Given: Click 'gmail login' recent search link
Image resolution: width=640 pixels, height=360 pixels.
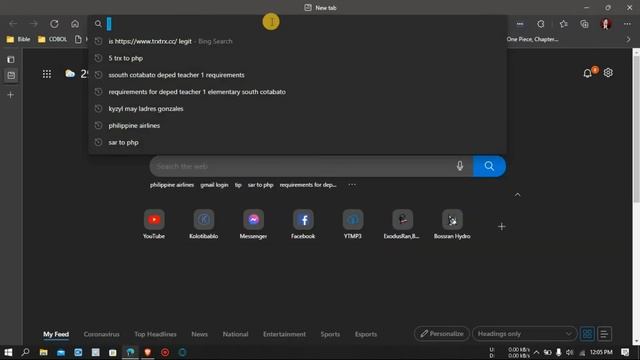Looking at the screenshot, I should (x=214, y=185).
